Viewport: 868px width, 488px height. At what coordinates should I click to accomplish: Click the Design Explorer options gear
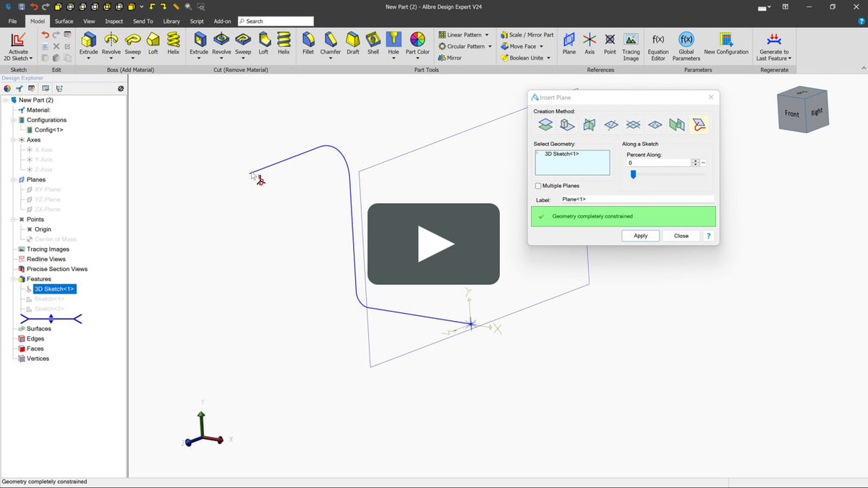pyautogui.click(x=121, y=88)
